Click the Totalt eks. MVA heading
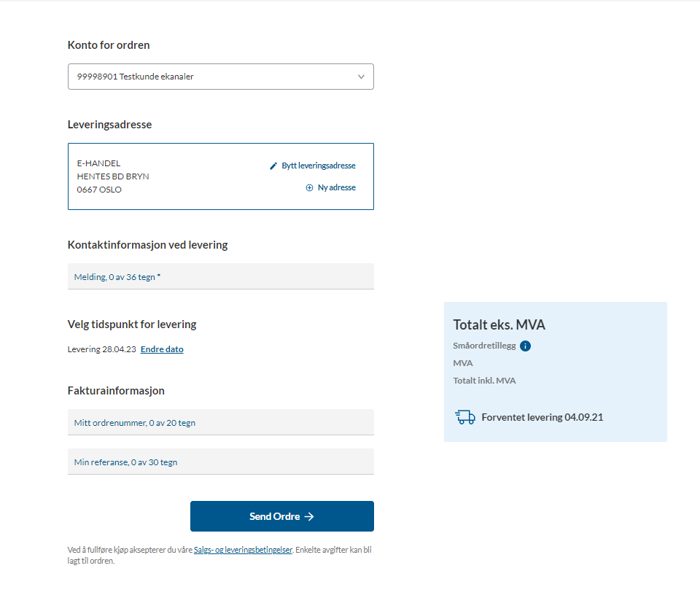Screen dimensions: 700x595 pyautogui.click(x=499, y=324)
